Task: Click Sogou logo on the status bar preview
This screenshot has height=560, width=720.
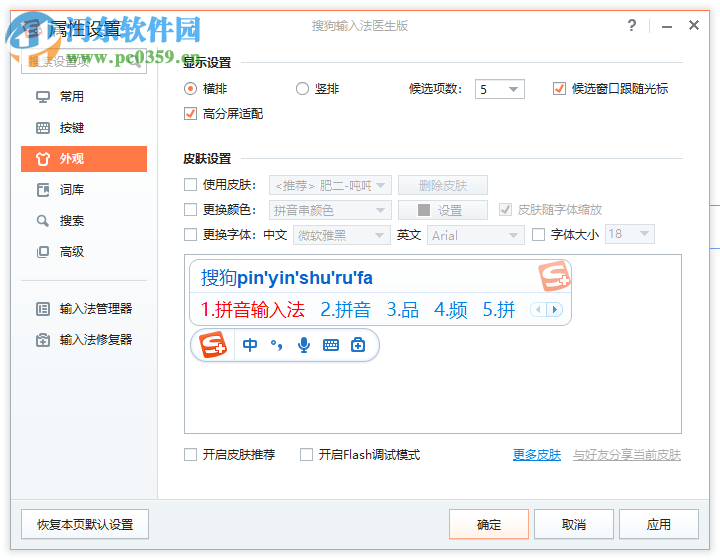Action: pyautogui.click(x=213, y=345)
